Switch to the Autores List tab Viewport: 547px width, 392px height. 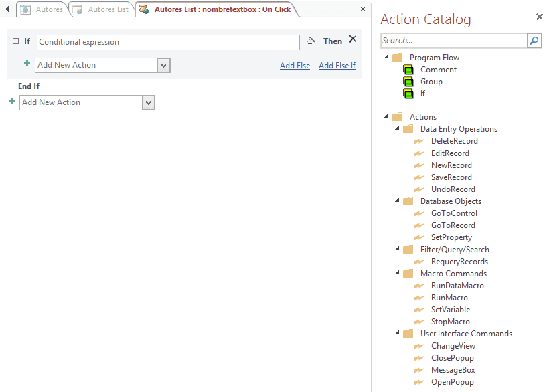[101, 9]
